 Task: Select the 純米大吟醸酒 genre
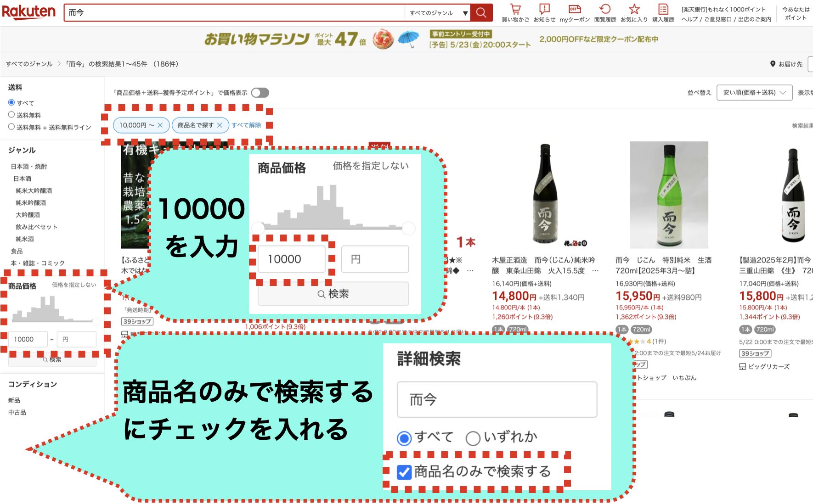click(x=34, y=190)
